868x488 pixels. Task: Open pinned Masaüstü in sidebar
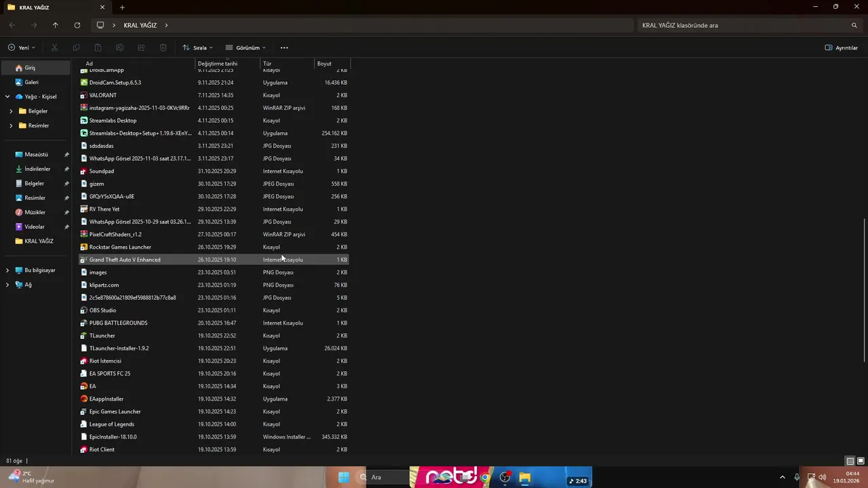point(36,155)
